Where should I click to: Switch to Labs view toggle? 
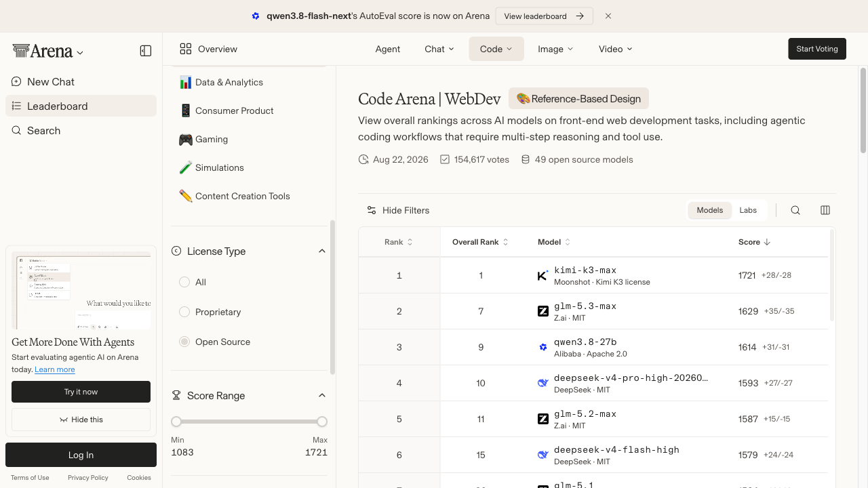point(748,210)
